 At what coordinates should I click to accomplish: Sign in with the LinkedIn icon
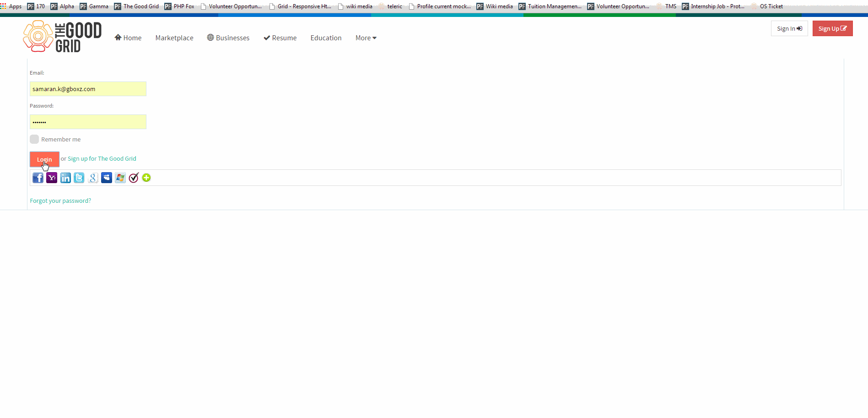click(x=65, y=178)
